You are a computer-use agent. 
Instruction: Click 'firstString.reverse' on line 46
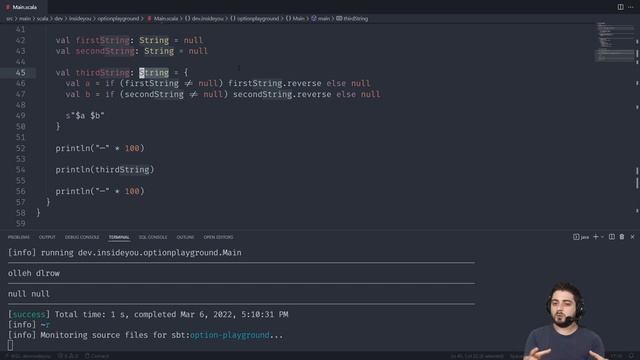(x=275, y=83)
